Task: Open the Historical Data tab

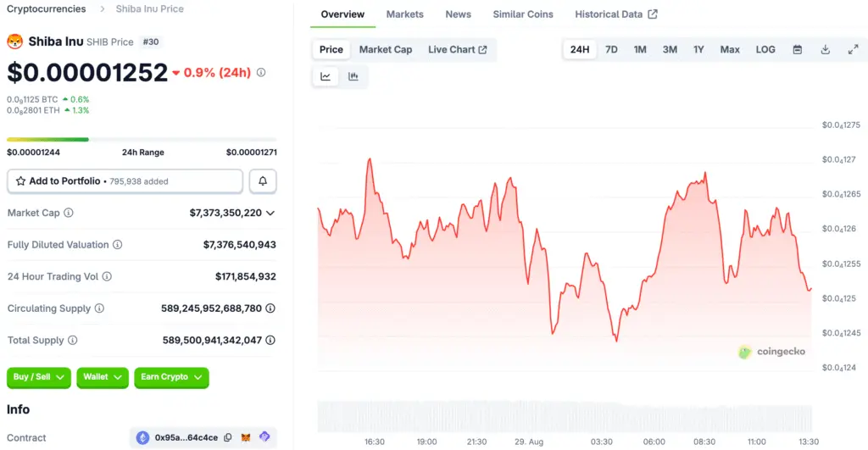Action: point(616,14)
